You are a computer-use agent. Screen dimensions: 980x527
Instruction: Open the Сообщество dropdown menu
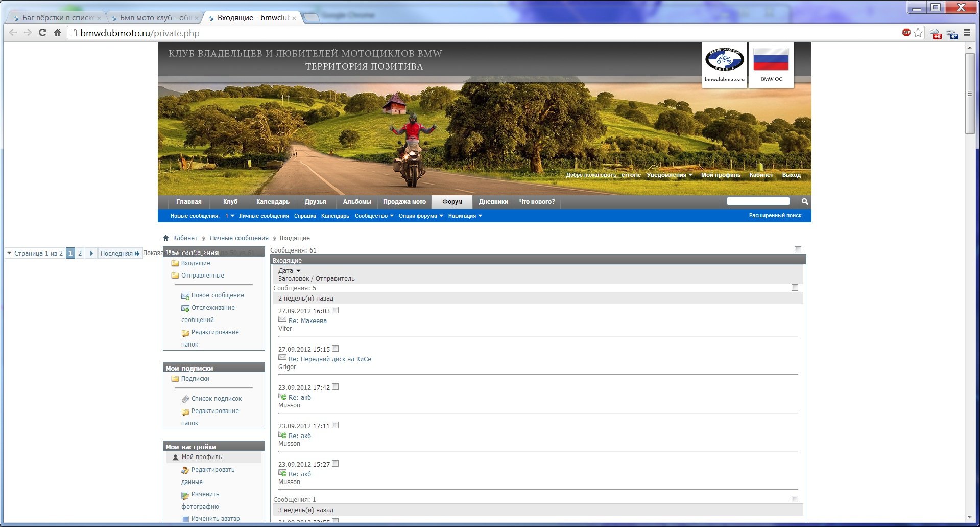click(x=374, y=216)
